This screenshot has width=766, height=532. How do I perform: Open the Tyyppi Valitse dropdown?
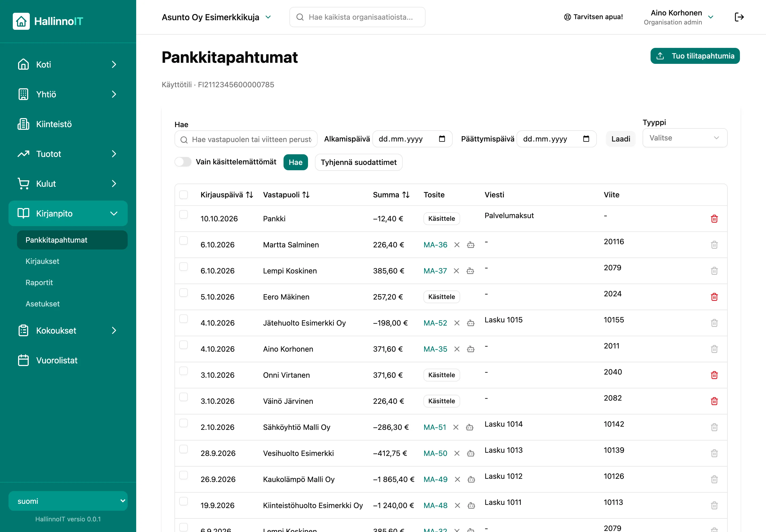click(684, 138)
